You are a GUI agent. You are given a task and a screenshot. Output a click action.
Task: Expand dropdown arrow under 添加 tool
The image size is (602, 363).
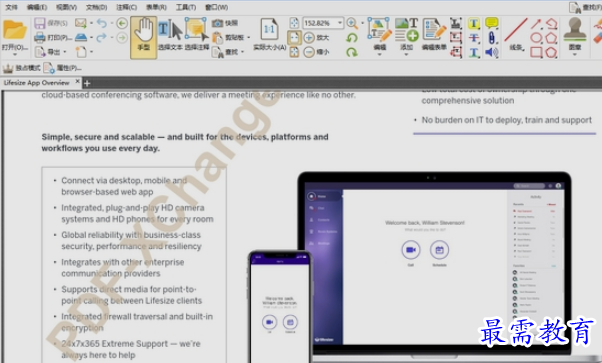(x=406, y=55)
